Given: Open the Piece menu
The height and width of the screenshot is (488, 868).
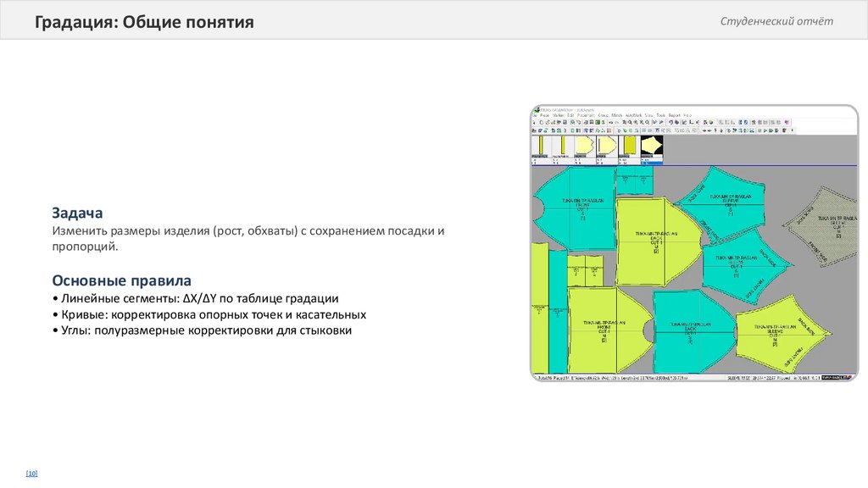Looking at the screenshot, I should click(x=545, y=115).
